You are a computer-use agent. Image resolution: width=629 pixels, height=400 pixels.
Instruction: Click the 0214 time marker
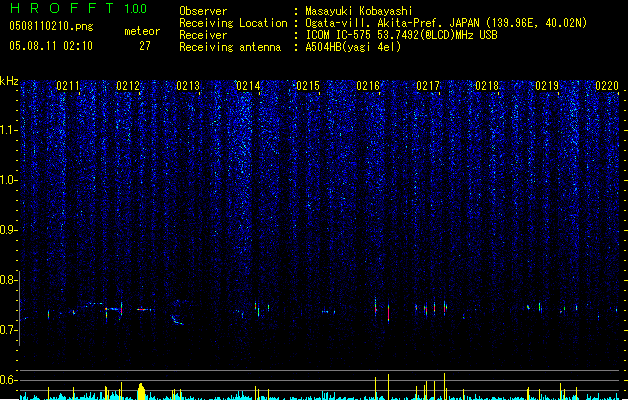coord(248,85)
